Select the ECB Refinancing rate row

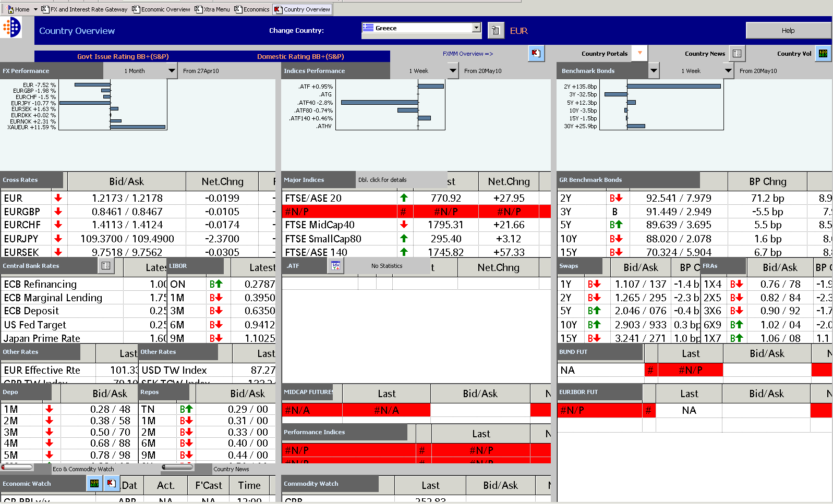tap(83, 284)
